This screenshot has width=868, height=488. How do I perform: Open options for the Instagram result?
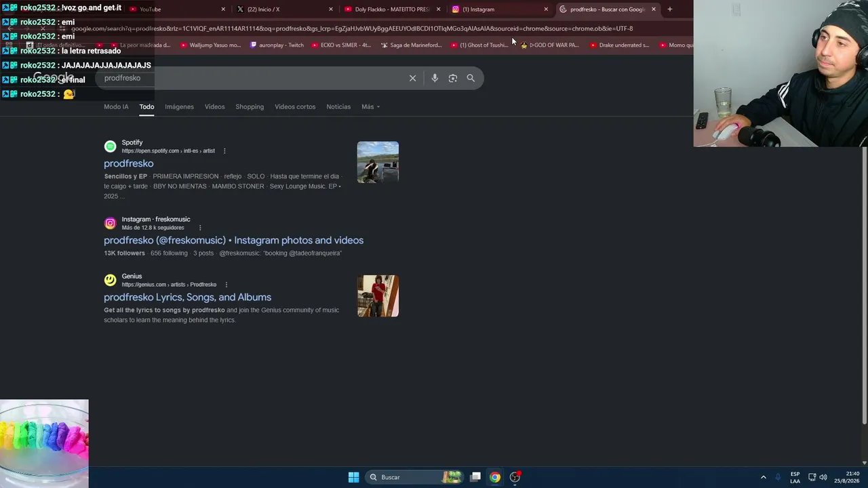point(200,228)
